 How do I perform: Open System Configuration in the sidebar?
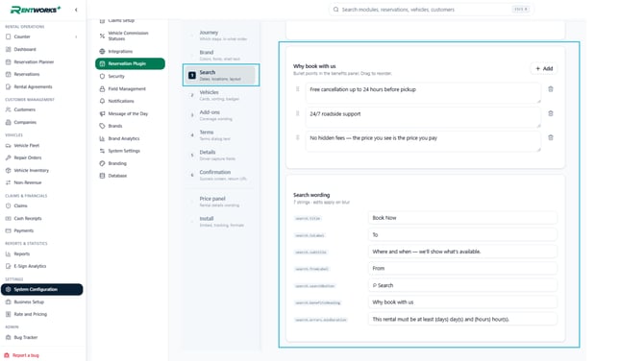pyautogui.click(x=42, y=289)
